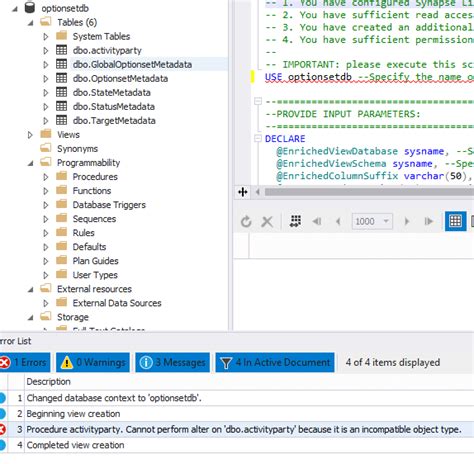Click the dbo.StateMetadata table icon
Image resolution: width=474 pixels, height=464 pixels.
pos(61,92)
